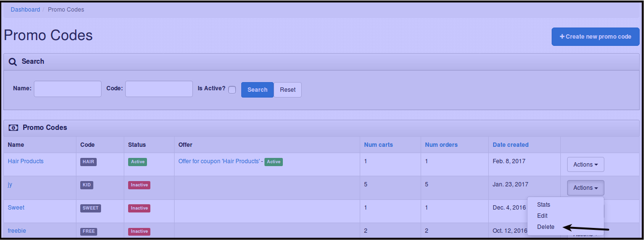Click the search magnifier icon in Search panel header

13,62
